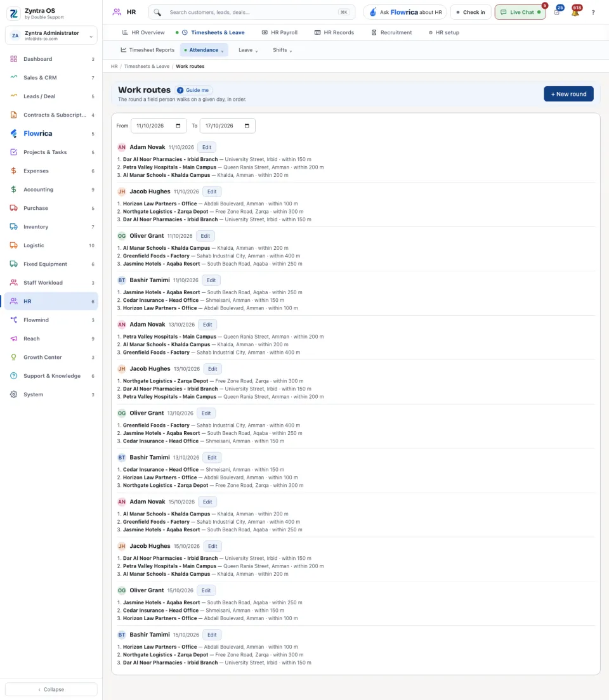This screenshot has height=700, width=609.
Task: Open the Recruitment tab
Action: pos(391,32)
